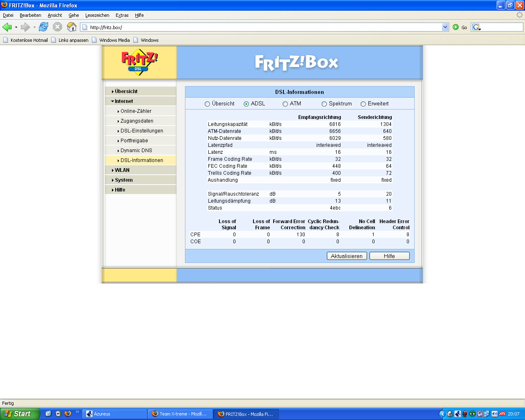
Task: Click the green Go icon
Action: (456, 27)
